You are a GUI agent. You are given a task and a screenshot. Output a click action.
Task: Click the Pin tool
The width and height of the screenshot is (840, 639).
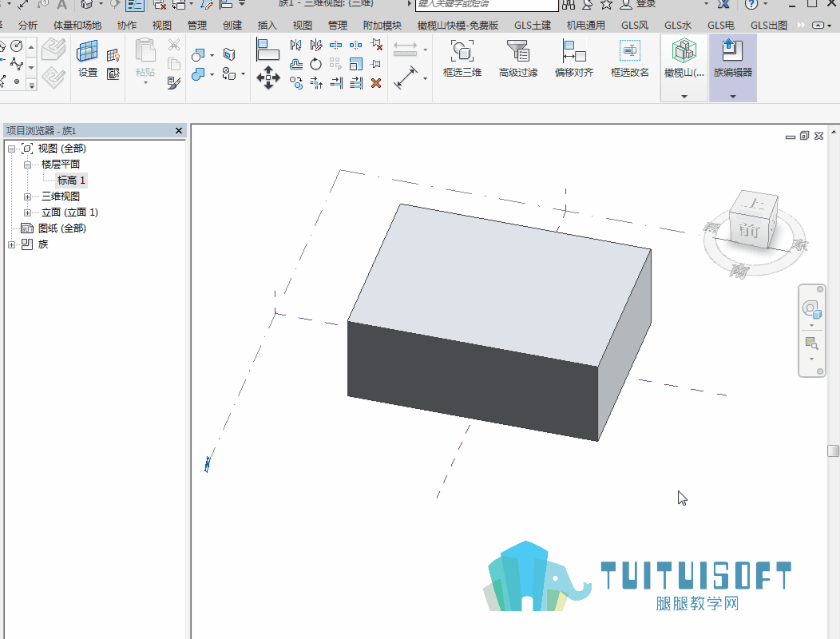tap(376, 65)
